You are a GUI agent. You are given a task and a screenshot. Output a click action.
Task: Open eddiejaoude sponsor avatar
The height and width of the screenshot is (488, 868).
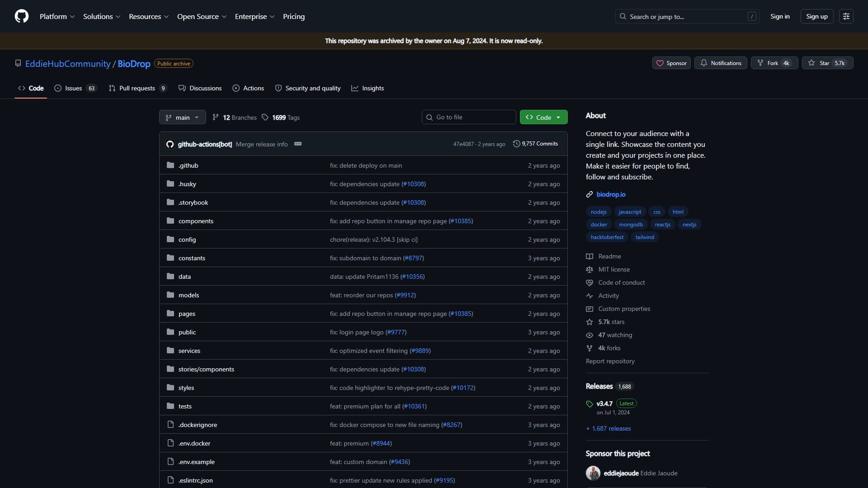coord(593,473)
